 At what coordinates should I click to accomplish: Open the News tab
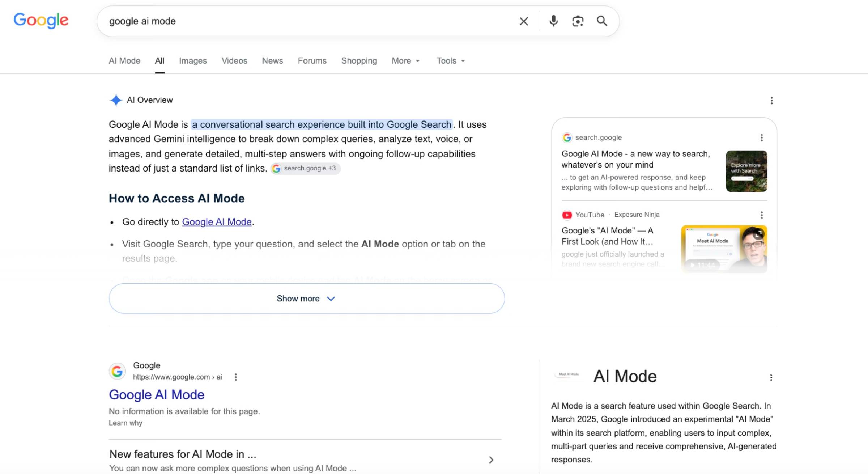point(272,61)
